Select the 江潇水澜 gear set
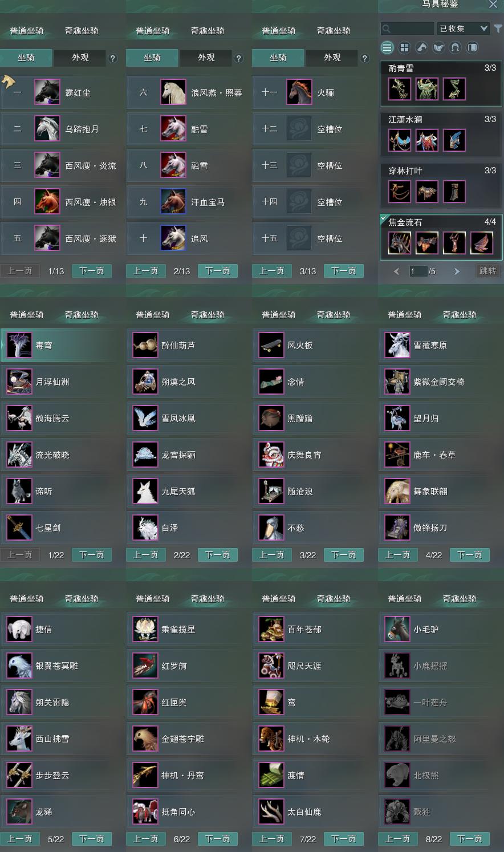504x852 pixels. (441, 135)
